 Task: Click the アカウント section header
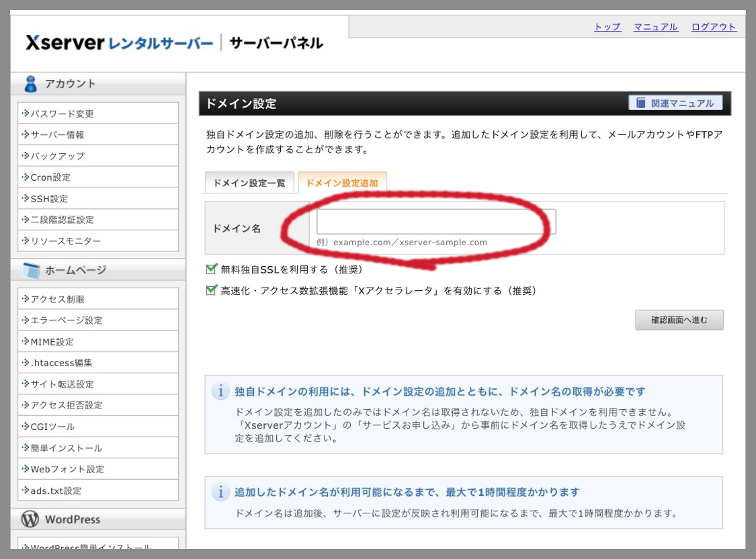98,84
